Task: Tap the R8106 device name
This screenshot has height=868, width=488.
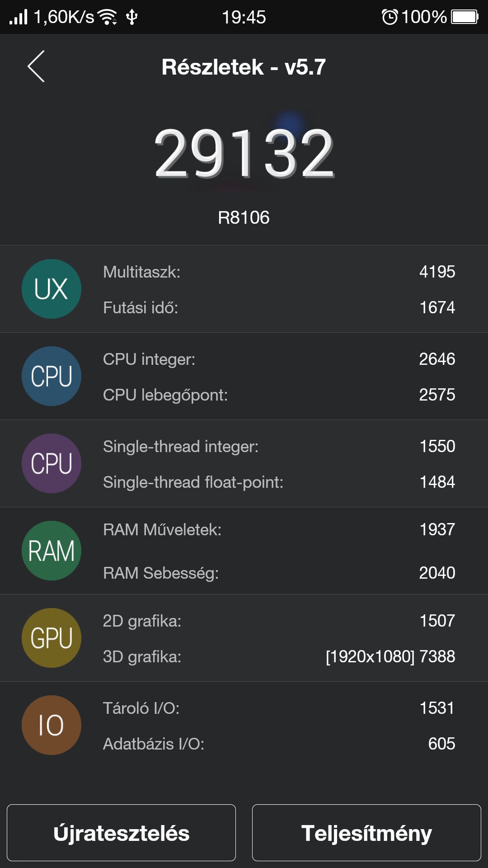Action: 244,217
